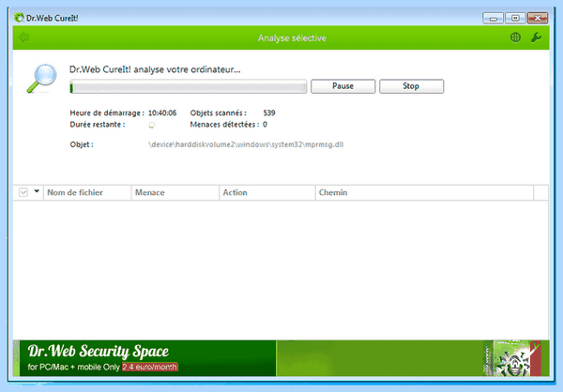Open the wrench settings icon
Viewport: 563px width, 392px height.
coord(536,38)
